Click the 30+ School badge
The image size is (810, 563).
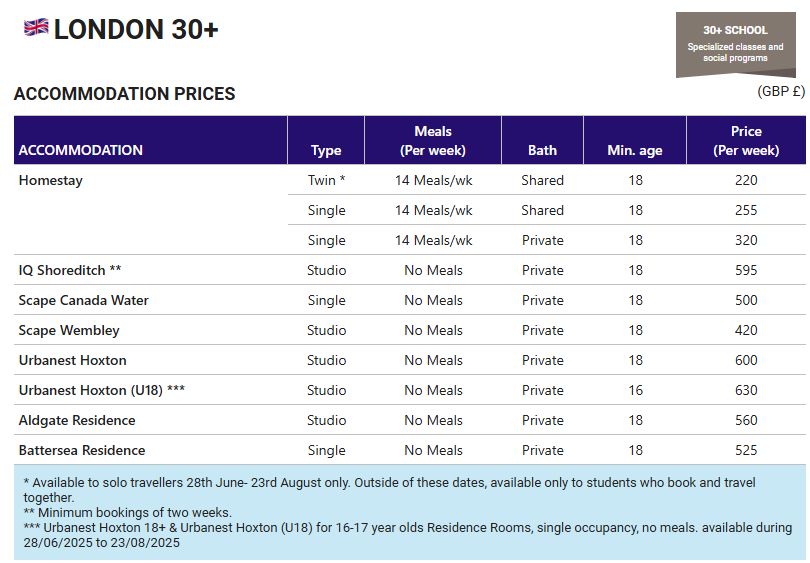[x=736, y=44]
